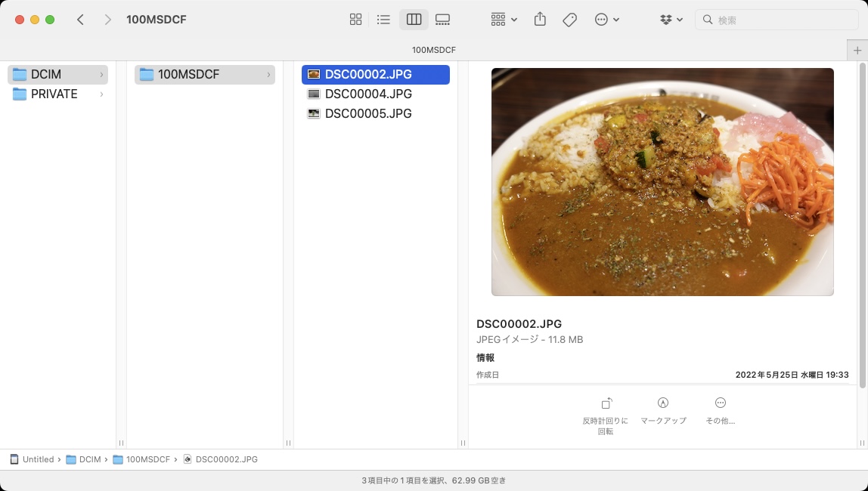Switch to list view

tap(384, 19)
